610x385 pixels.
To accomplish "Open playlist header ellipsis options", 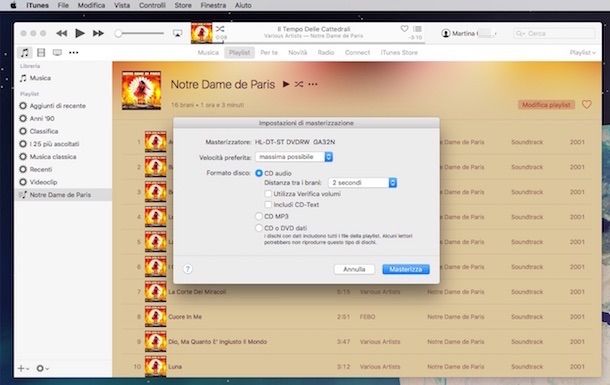I will point(313,84).
